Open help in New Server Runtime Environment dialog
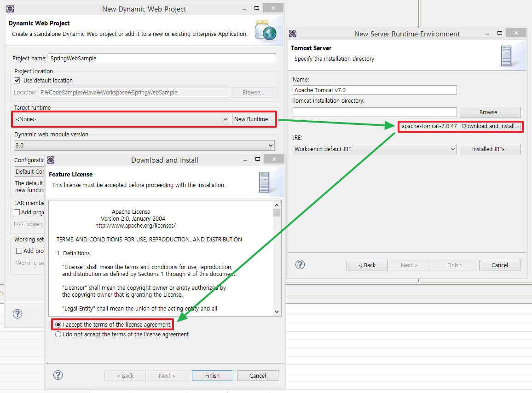The width and height of the screenshot is (532, 393). point(300,264)
